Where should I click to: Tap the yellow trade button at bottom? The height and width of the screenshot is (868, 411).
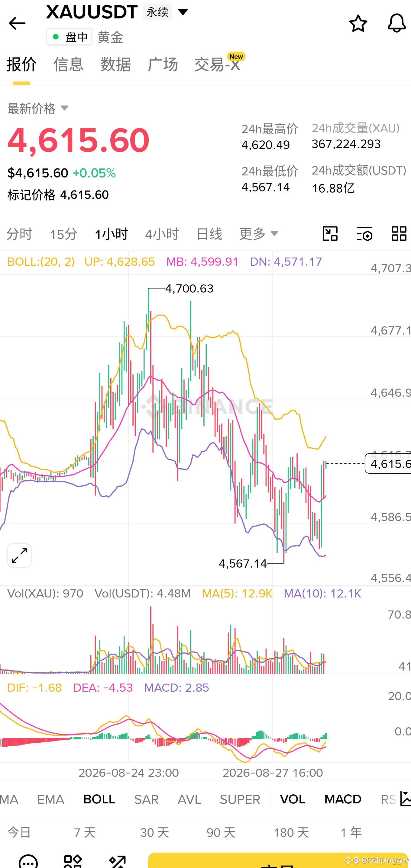click(278, 860)
